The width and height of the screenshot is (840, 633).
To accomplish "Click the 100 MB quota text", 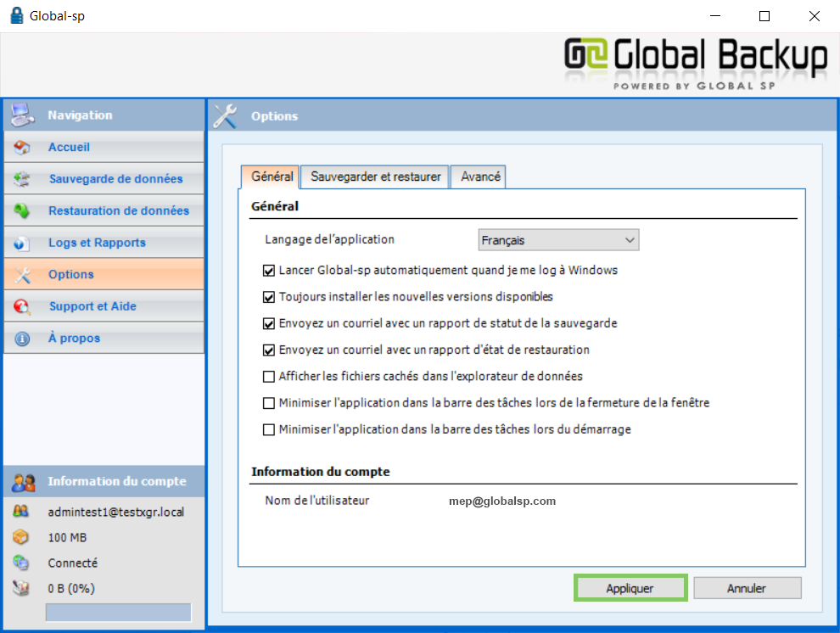I will point(68,538).
